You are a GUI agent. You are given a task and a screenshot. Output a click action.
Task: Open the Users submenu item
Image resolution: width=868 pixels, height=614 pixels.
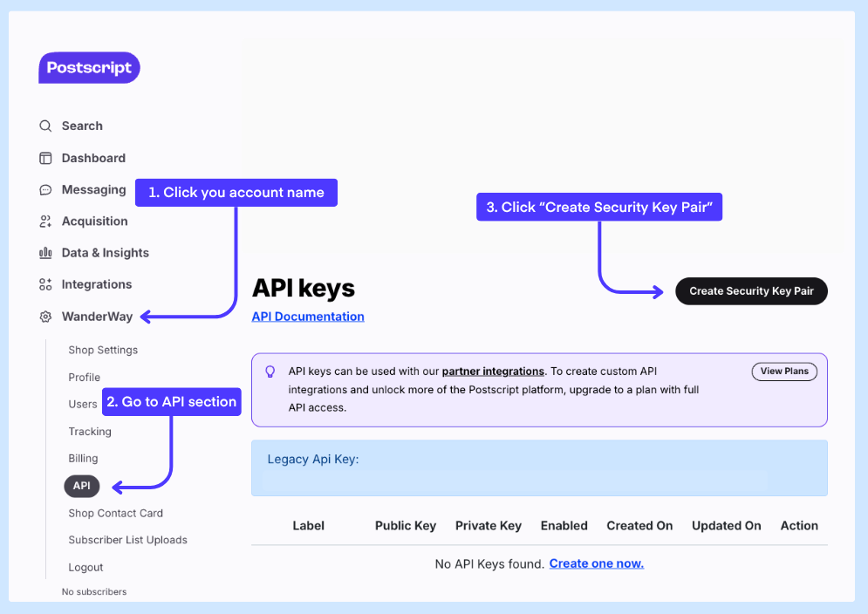pyautogui.click(x=83, y=404)
